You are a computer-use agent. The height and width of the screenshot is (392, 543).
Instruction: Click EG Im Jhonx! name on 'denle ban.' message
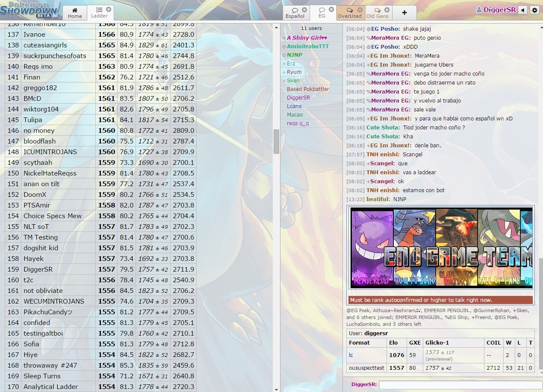pos(391,145)
